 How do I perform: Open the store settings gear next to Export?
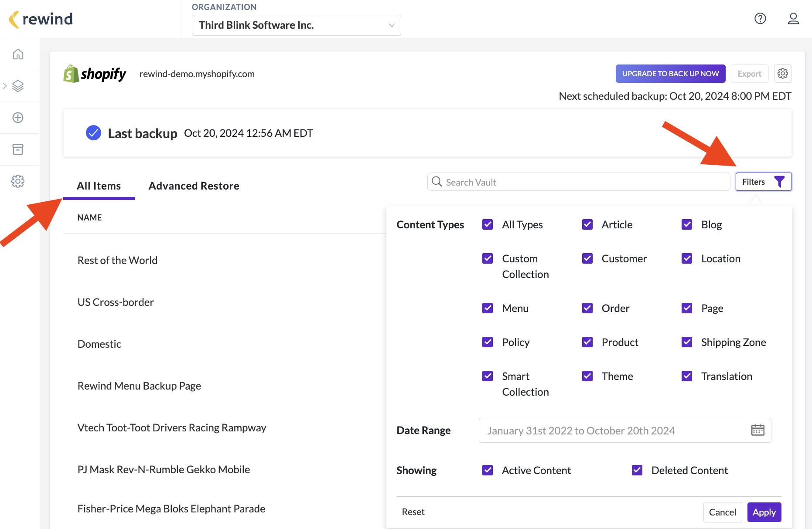pyautogui.click(x=783, y=74)
